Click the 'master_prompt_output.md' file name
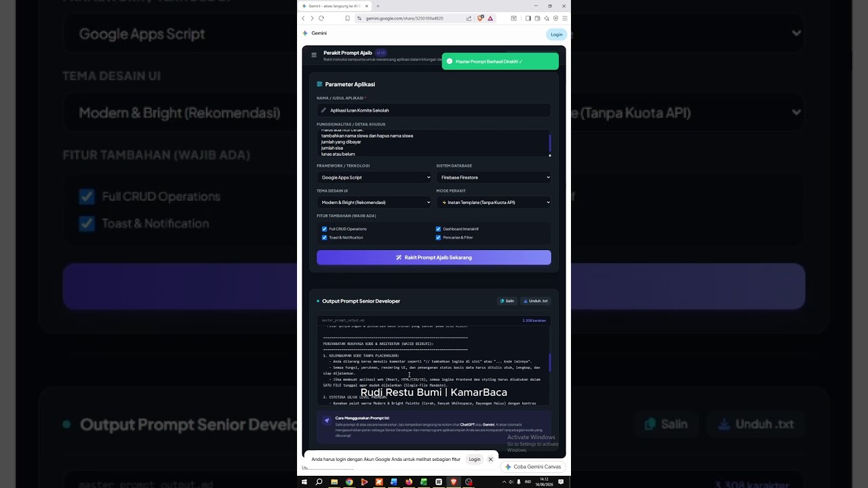 343,321
